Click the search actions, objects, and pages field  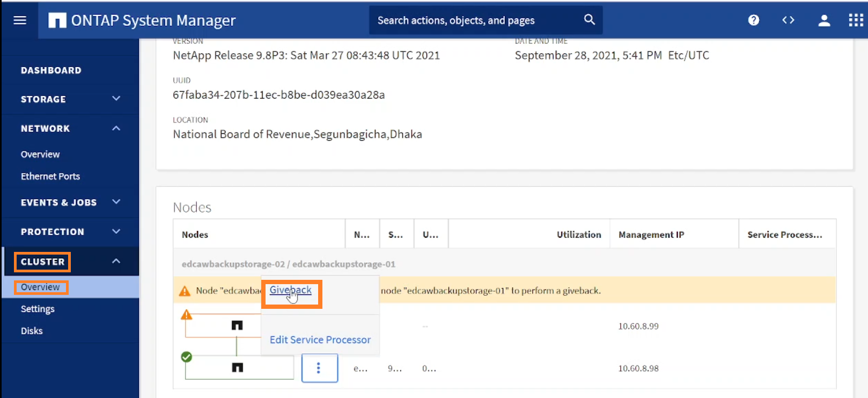486,20
